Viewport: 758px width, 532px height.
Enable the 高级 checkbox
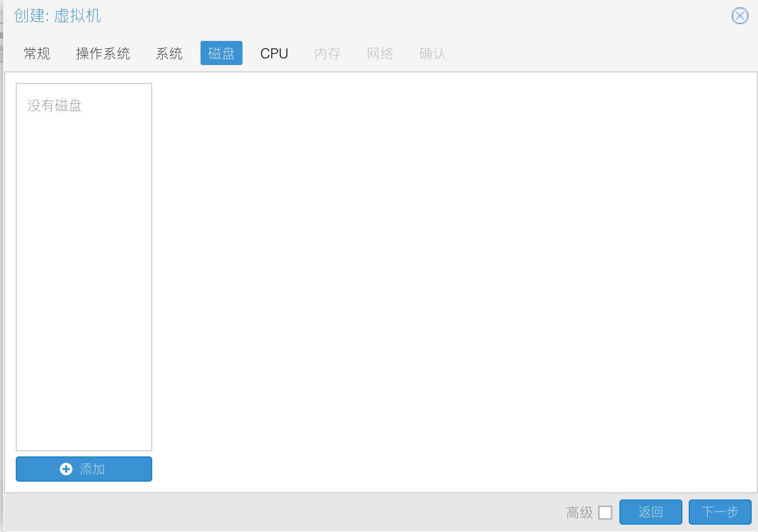605,513
